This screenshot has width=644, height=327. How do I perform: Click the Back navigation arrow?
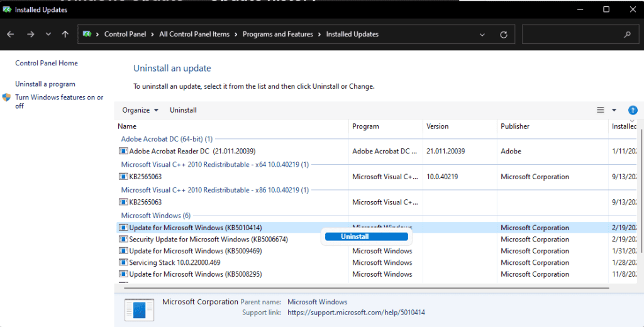pos(11,35)
